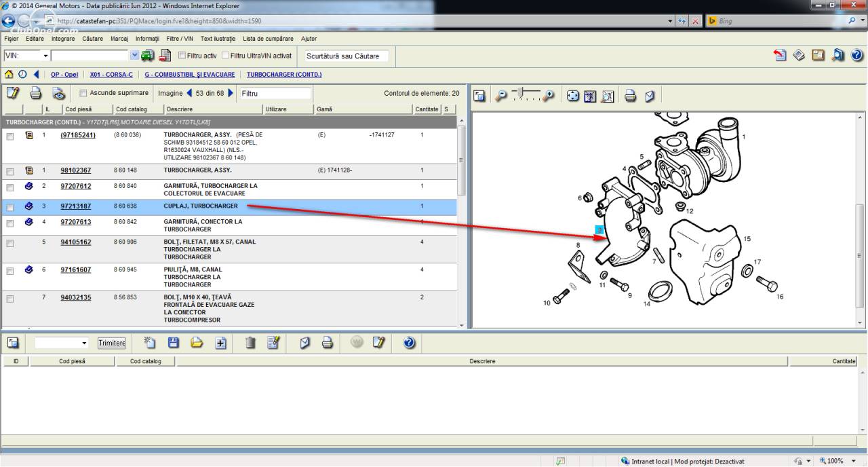Image resolution: width=868 pixels, height=467 pixels.
Task: Click the eye preview icon above parts list
Action: [59, 93]
